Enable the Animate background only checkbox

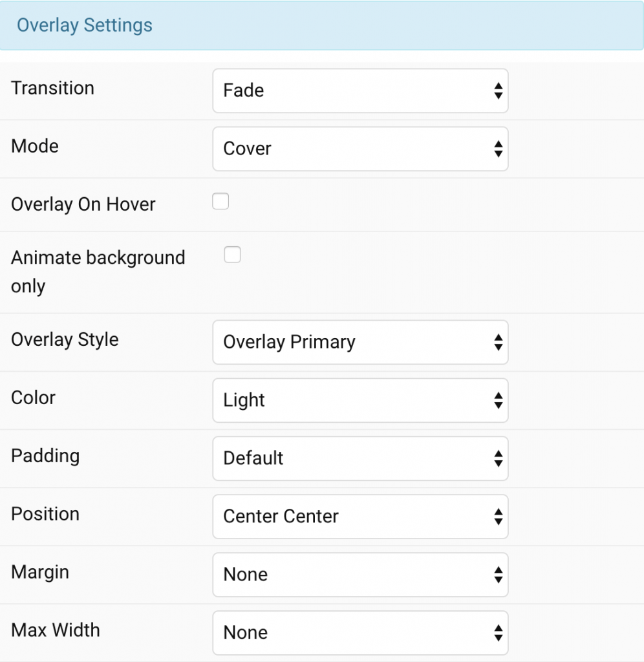(232, 255)
